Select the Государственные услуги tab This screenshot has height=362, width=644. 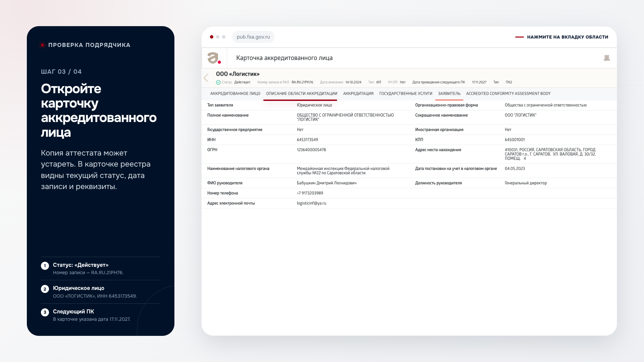coord(406,94)
